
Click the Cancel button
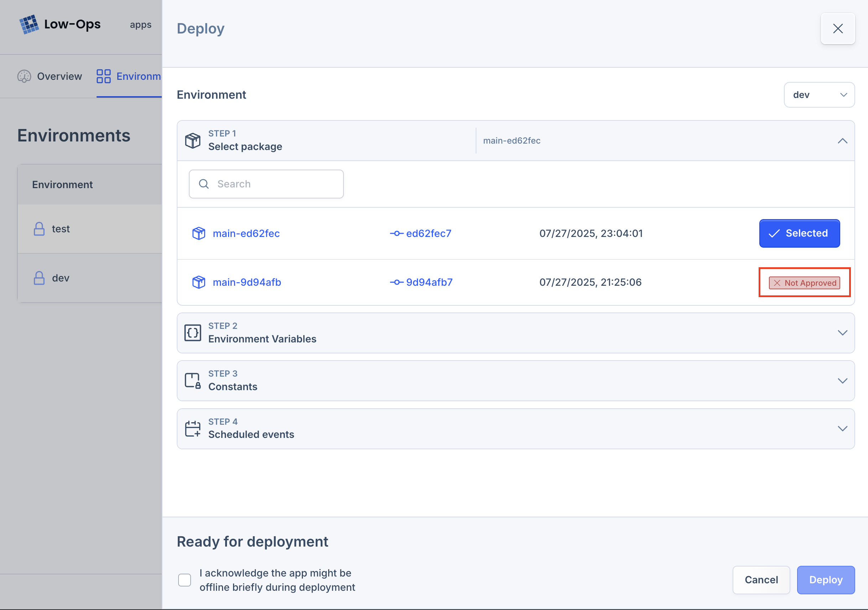761,580
